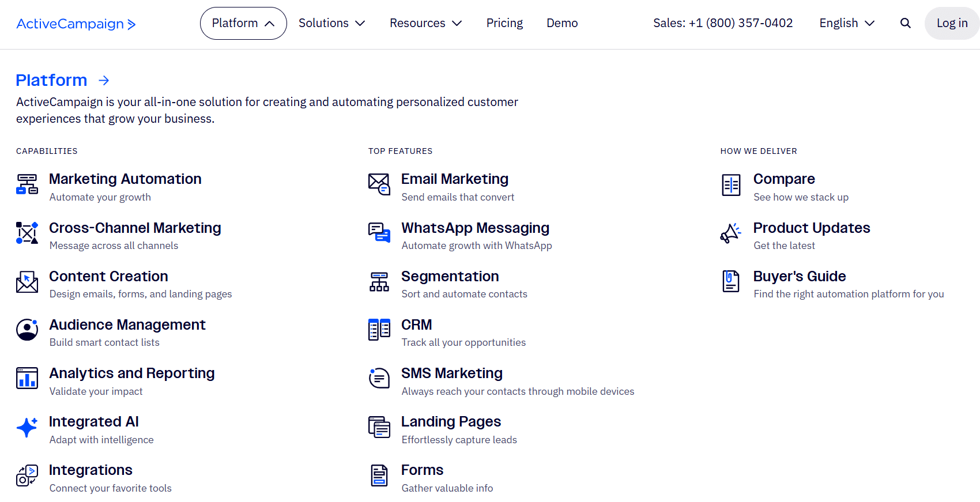Click the Email Marketing envelope icon

click(x=379, y=184)
